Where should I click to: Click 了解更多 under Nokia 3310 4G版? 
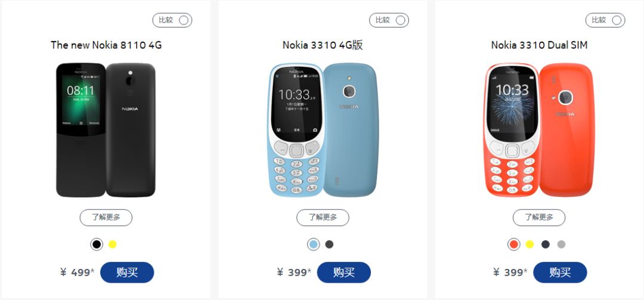click(323, 218)
